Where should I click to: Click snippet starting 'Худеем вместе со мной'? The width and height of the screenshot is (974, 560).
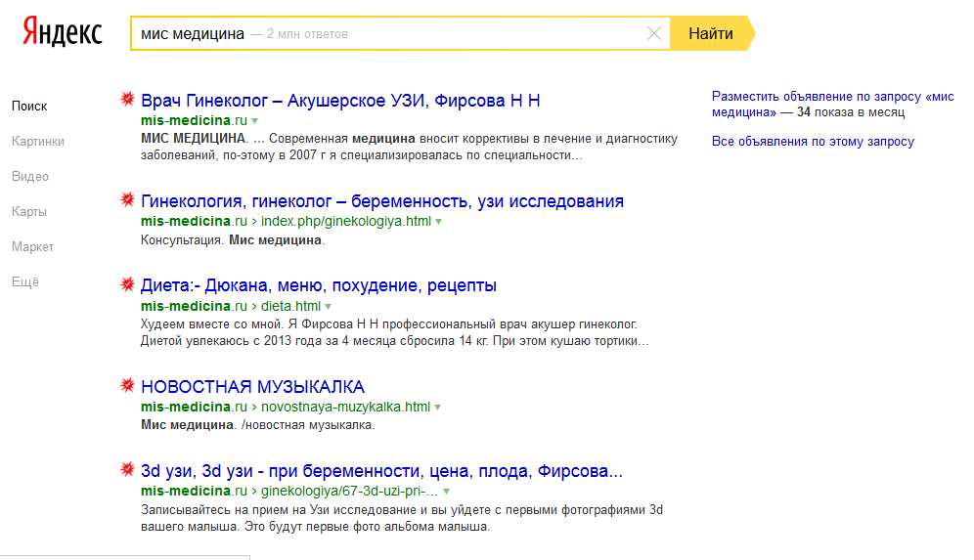tap(394, 332)
